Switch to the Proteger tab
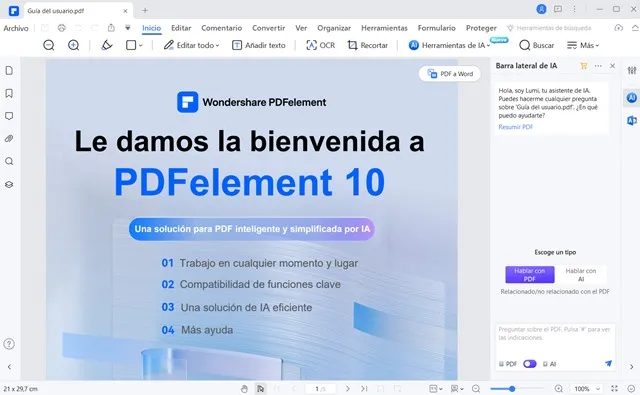This screenshot has width=640, height=395. [x=481, y=28]
